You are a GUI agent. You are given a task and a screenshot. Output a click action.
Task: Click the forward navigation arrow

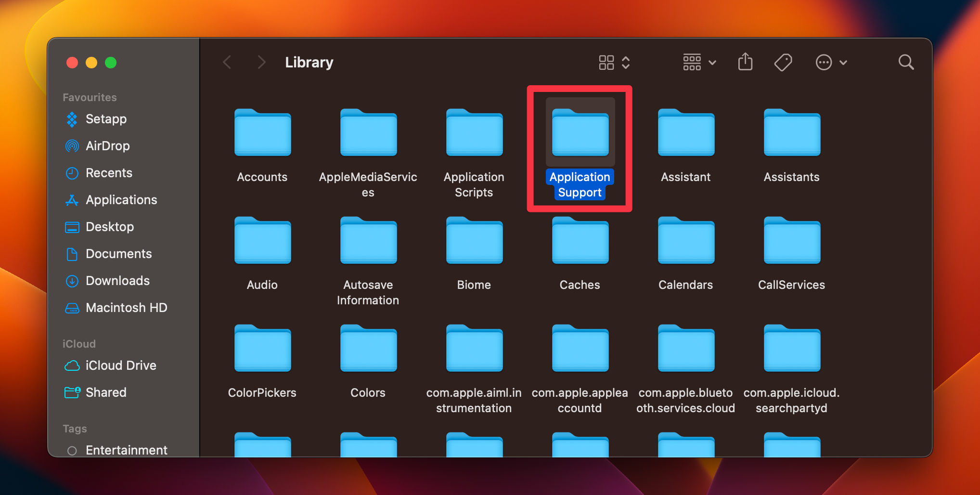(261, 62)
